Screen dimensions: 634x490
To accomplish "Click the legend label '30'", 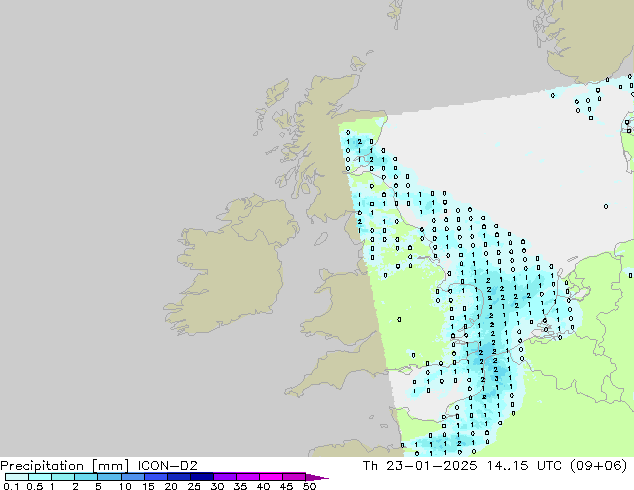I will point(217,486).
